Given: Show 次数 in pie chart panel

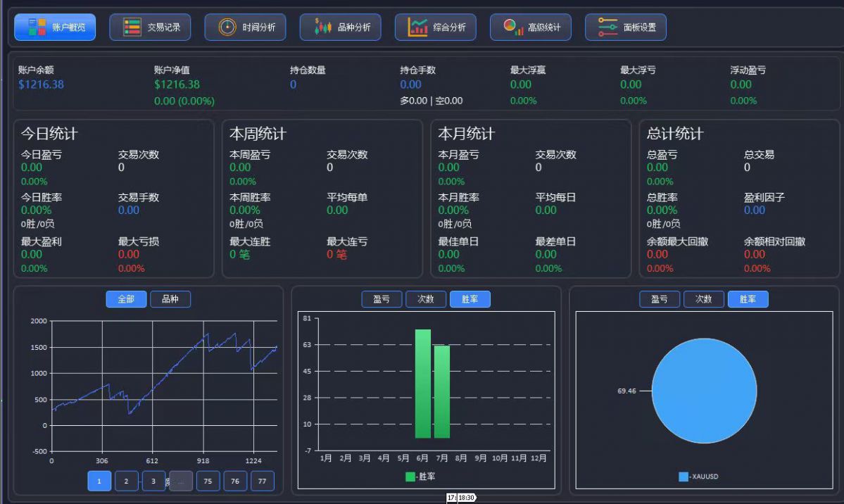Looking at the screenshot, I should click(x=703, y=299).
